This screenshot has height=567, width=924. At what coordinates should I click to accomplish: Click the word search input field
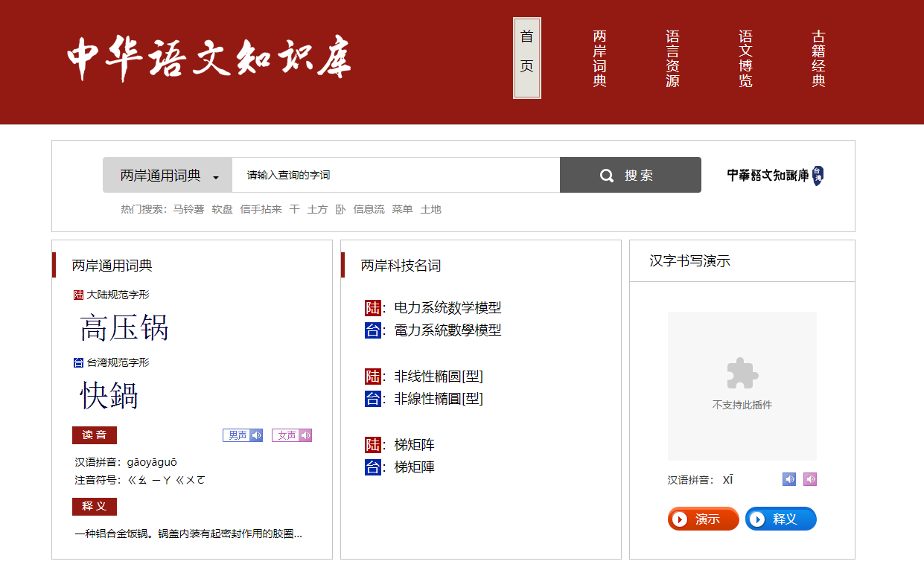coord(395,174)
